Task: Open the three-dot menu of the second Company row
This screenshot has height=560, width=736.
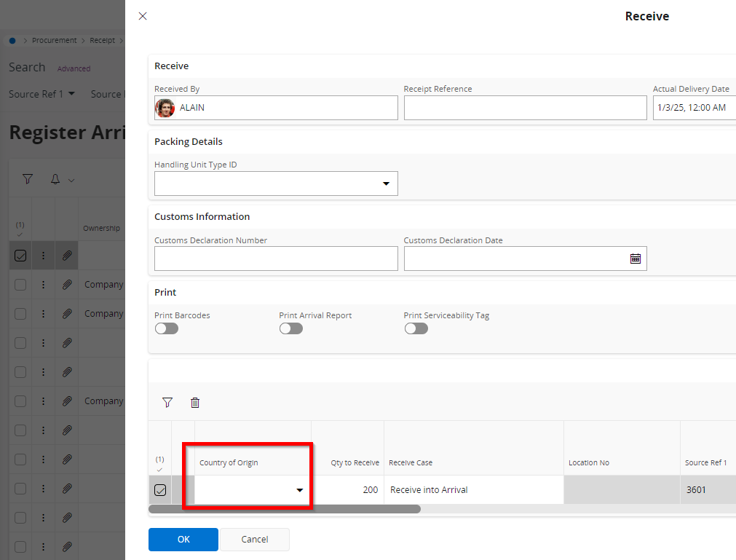Action: 43,314
